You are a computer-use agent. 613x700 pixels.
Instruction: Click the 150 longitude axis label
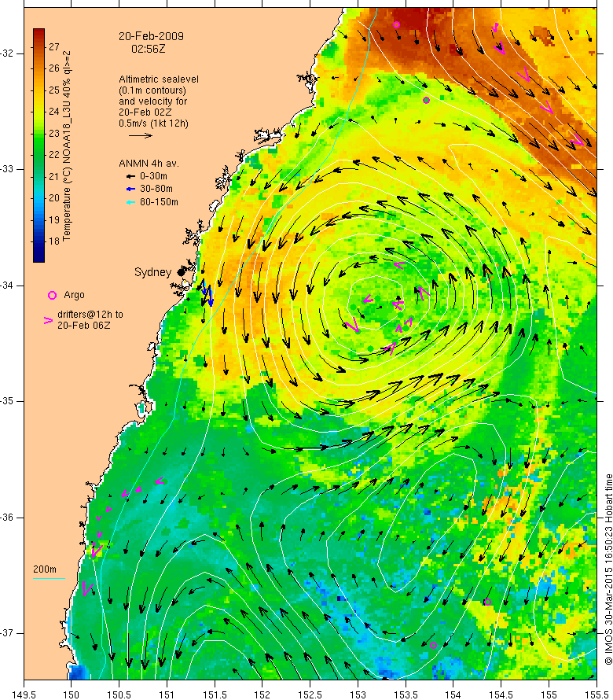[71, 694]
